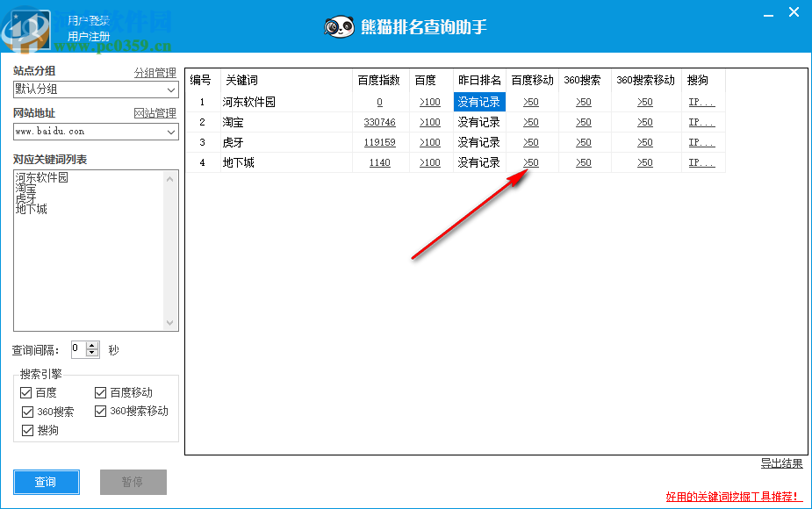812x509 pixels.
Task: Toggle the 360搜索 checkbox
Action: [26, 411]
